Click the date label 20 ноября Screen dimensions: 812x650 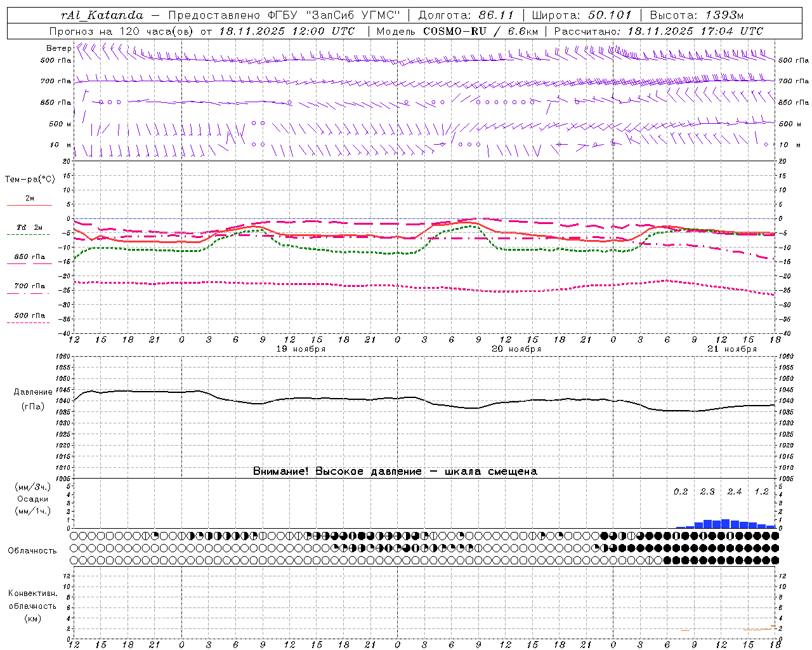click(x=517, y=349)
